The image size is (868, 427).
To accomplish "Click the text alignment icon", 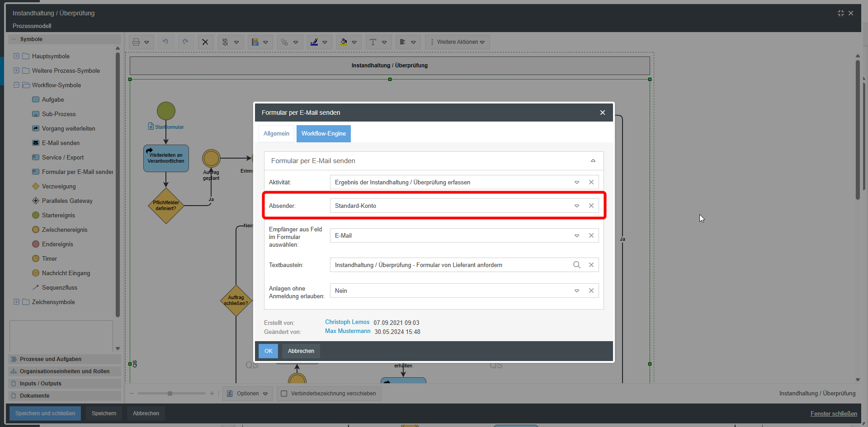I will pyautogui.click(x=402, y=42).
